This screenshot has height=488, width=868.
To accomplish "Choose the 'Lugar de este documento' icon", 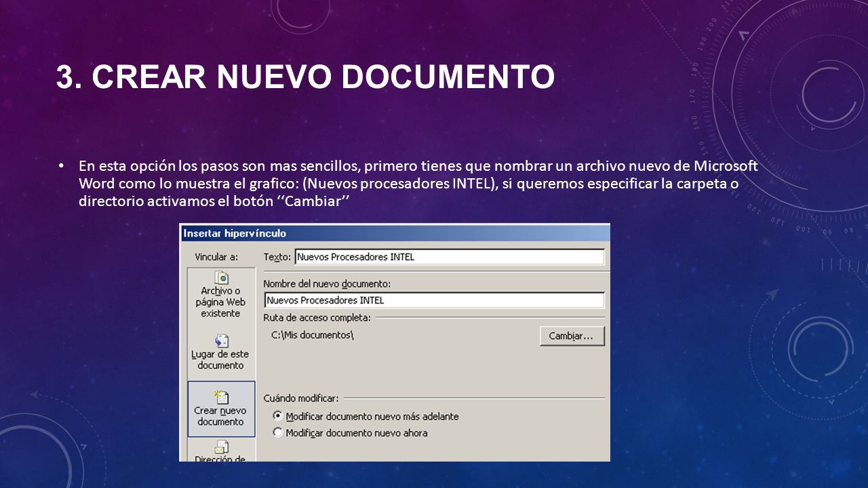I will click(221, 340).
